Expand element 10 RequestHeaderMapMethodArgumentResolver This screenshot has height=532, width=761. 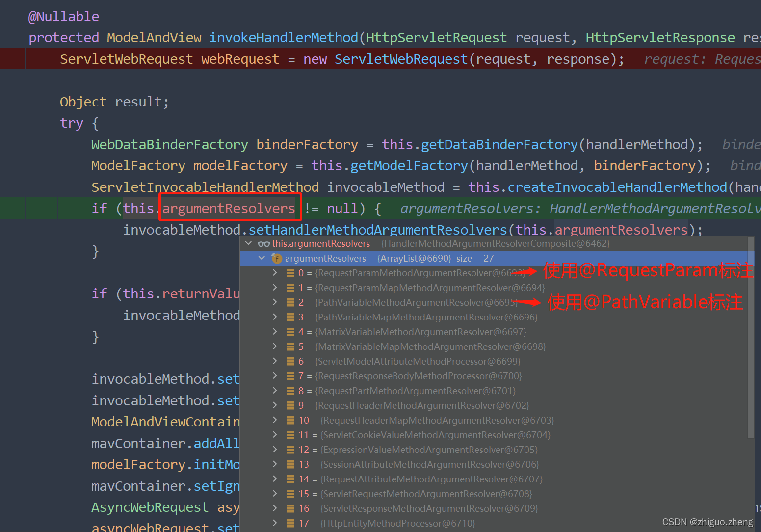coord(275,420)
